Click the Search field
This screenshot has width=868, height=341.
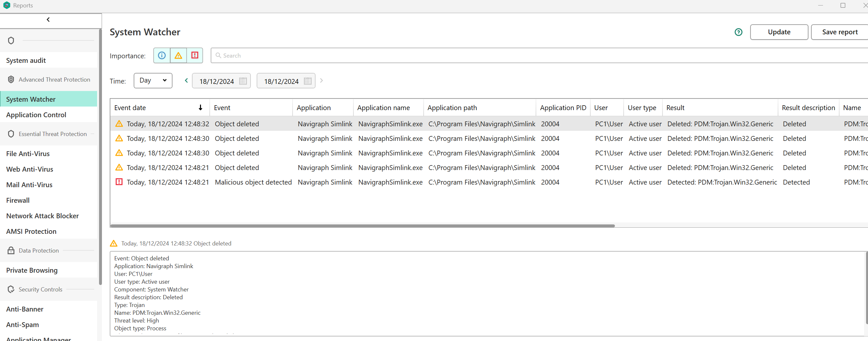pyautogui.click(x=539, y=55)
